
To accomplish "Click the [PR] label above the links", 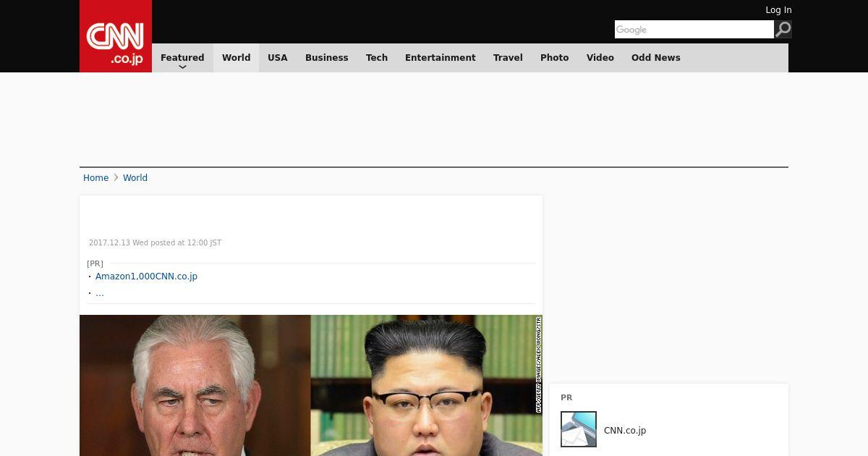I will (x=95, y=263).
